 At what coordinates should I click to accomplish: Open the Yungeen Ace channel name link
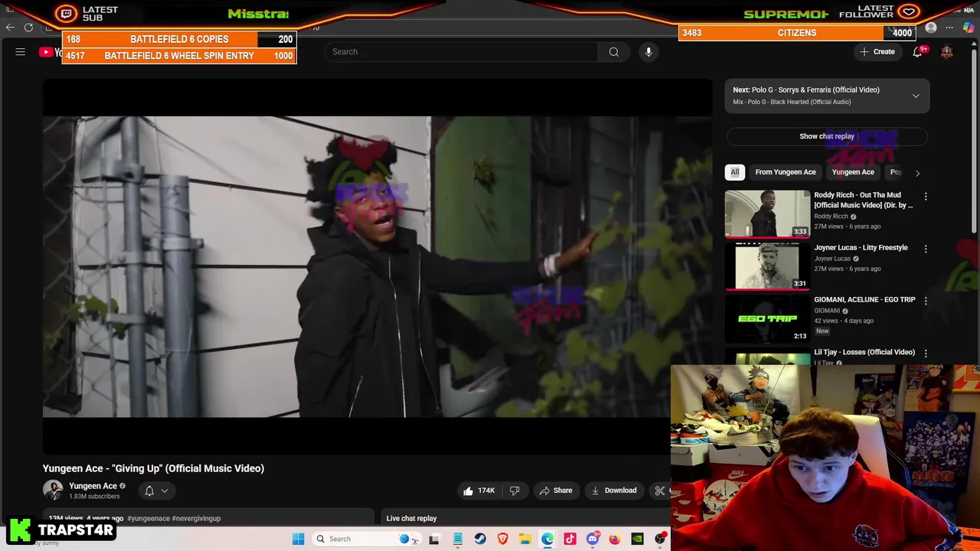(x=93, y=486)
